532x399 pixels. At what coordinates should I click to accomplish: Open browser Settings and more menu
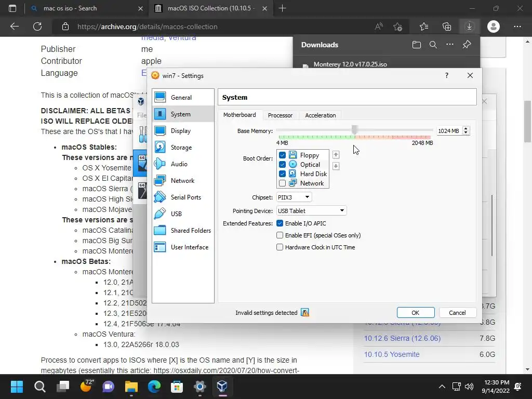pos(517,26)
